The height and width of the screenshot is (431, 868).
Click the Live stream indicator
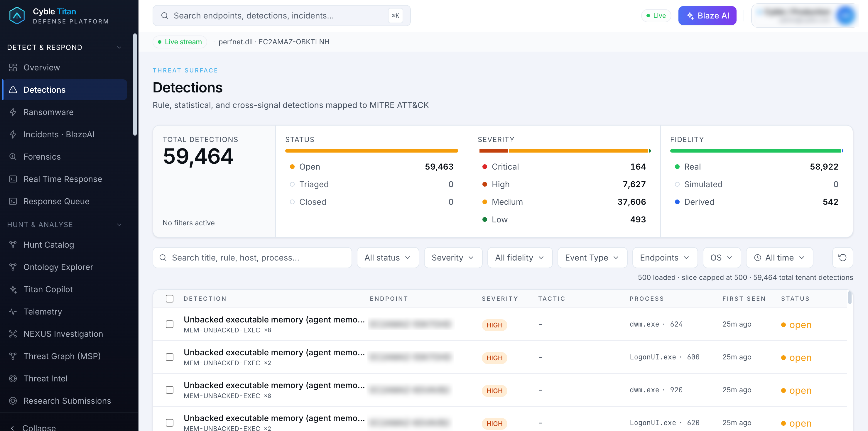click(x=180, y=42)
